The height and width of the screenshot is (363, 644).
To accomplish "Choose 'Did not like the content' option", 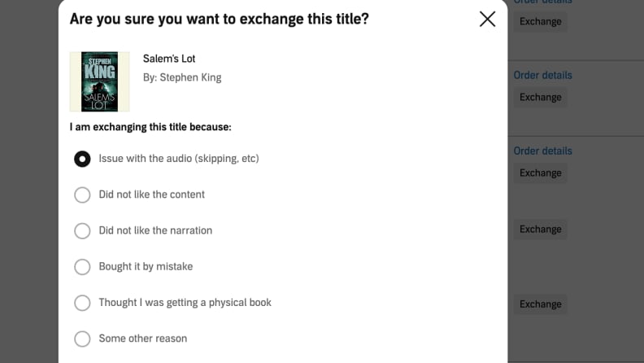I will tap(82, 195).
